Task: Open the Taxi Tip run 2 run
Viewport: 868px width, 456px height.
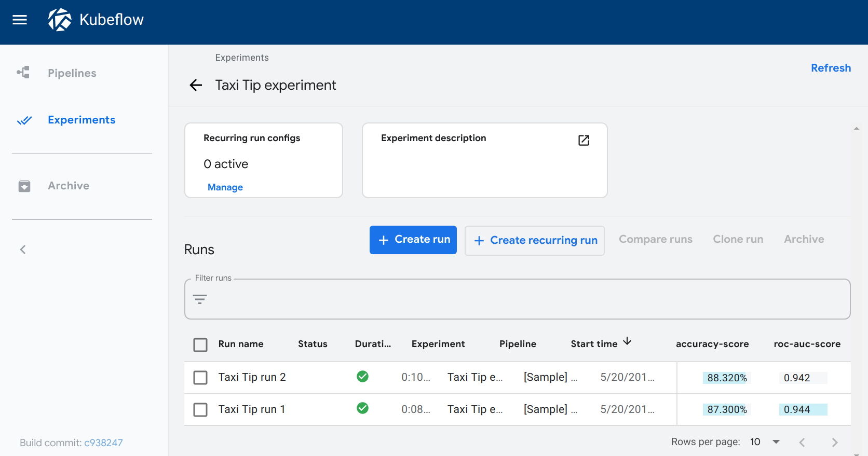Action: tap(252, 377)
